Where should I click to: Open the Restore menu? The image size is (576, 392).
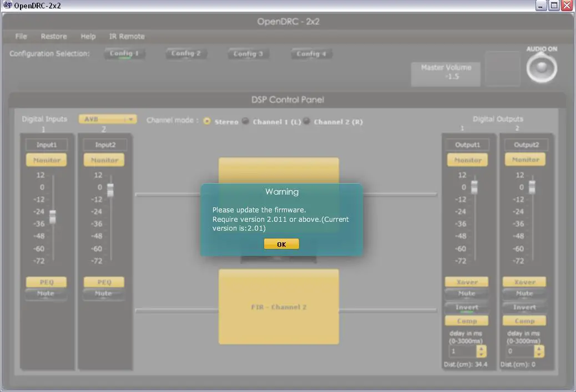pos(54,37)
